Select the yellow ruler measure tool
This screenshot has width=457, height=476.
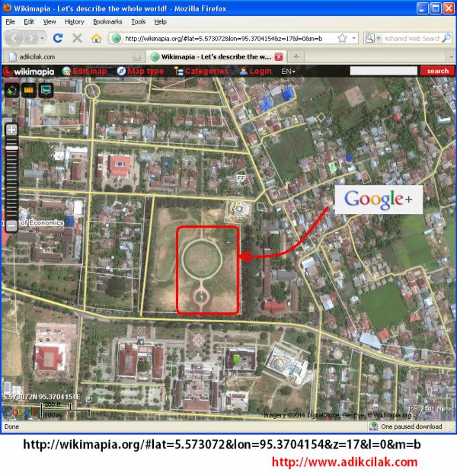(x=28, y=90)
